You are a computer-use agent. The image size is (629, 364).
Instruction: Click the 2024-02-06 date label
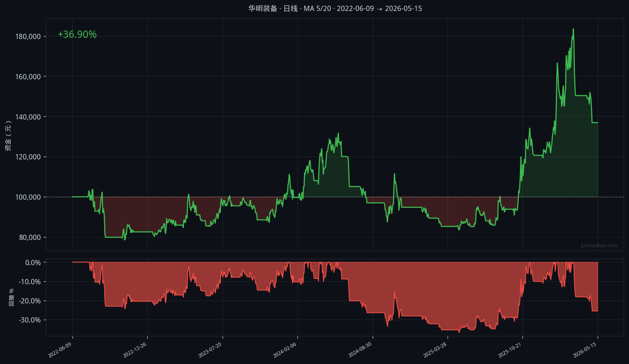285,350
